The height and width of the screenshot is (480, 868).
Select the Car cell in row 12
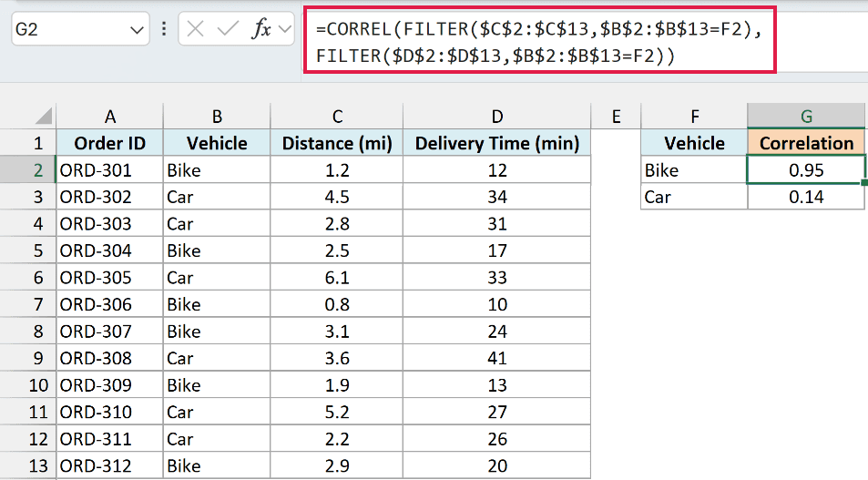click(x=217, y=439)
